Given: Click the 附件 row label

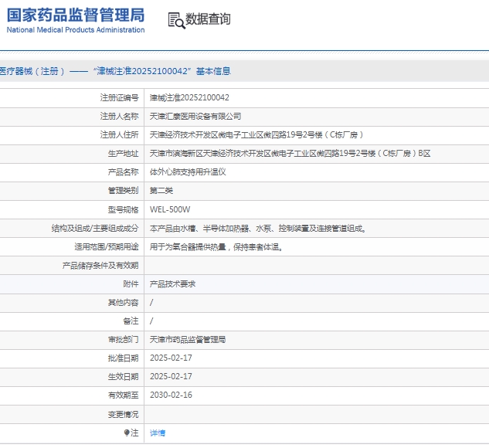Looking at the screenshot, I should [x=131, y=284].
